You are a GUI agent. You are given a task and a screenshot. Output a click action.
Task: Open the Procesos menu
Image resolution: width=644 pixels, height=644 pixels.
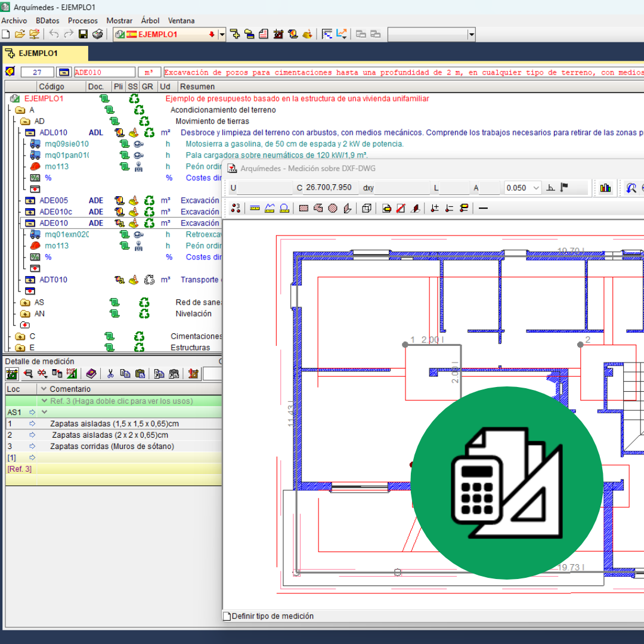coord(83,20)
